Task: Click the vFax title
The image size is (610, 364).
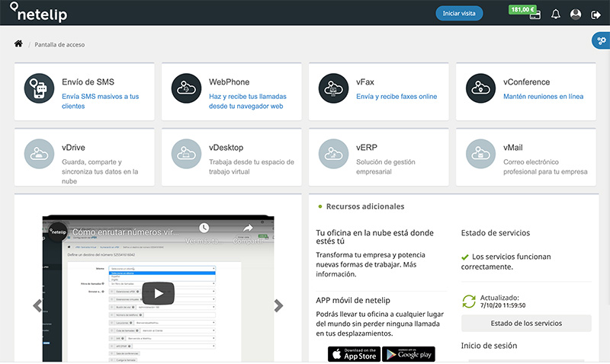Action: [365, 82]
